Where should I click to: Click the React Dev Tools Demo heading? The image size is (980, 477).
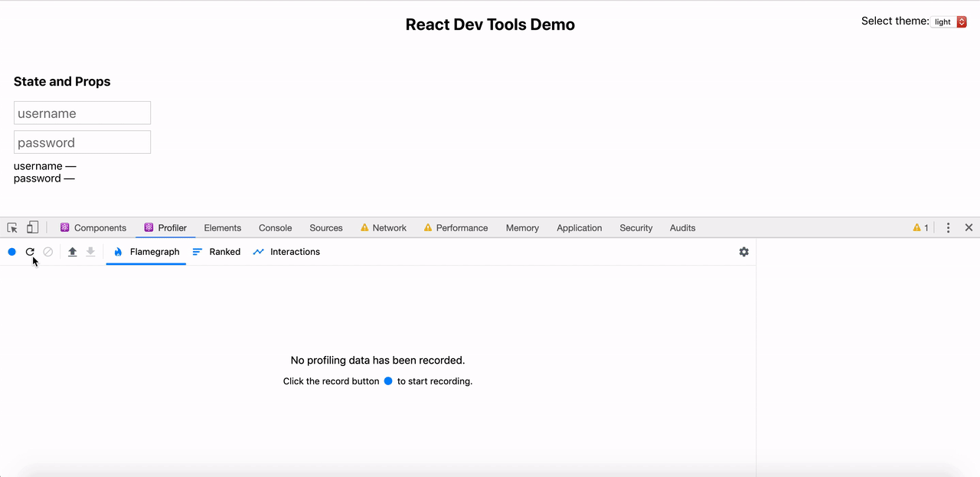490,25
